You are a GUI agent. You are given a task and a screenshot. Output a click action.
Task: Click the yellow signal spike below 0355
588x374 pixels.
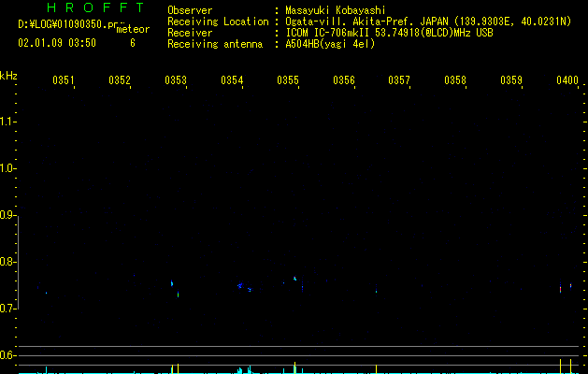click(x=294, y=367)
